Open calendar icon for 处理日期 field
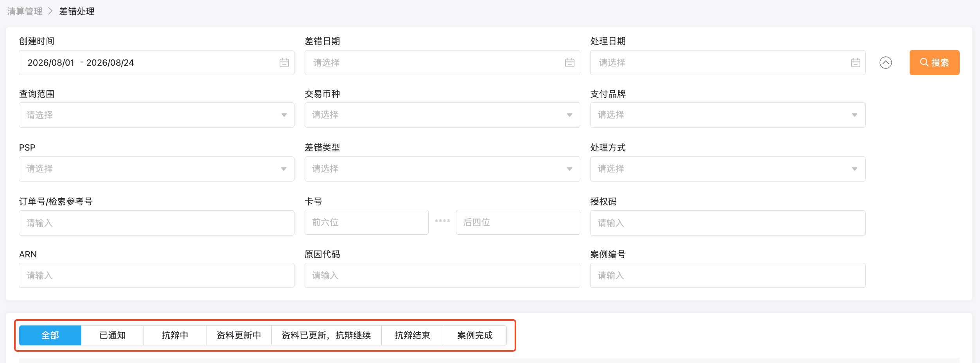Image resolution: width=980 pixels, height=363 pixels. click(856, 63)
